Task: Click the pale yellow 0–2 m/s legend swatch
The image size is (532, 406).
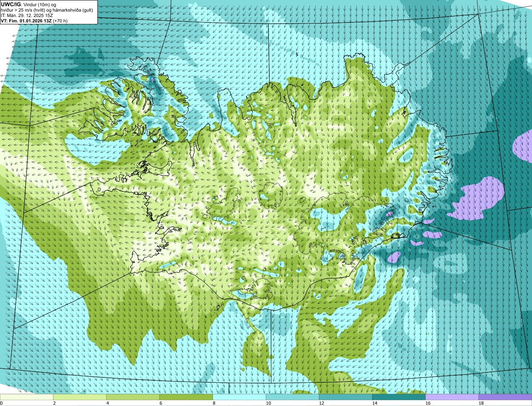Action: pos(27,397)
